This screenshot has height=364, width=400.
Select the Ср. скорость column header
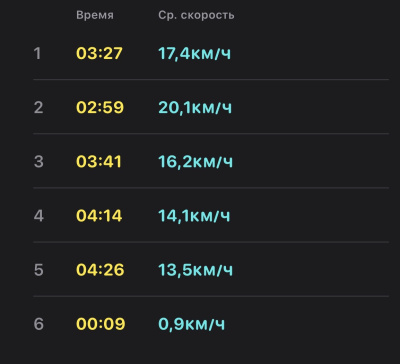(x=196, y=15)
